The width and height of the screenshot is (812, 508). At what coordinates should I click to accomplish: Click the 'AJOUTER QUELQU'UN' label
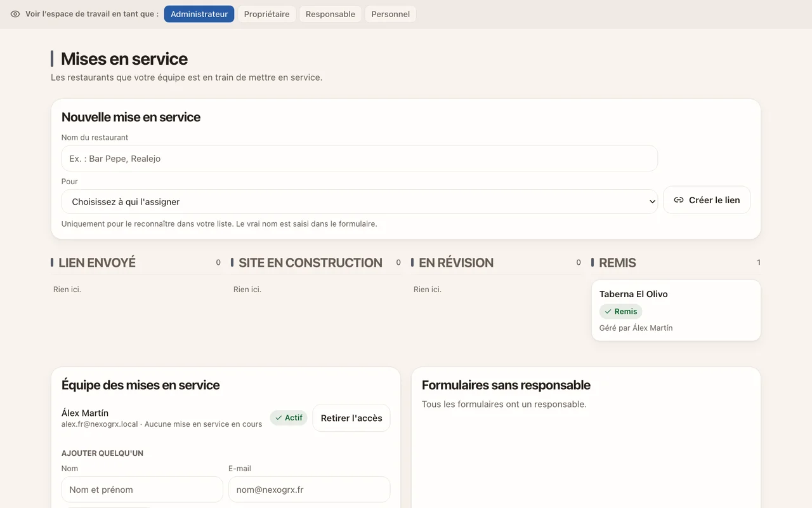[x=102, y=453]
